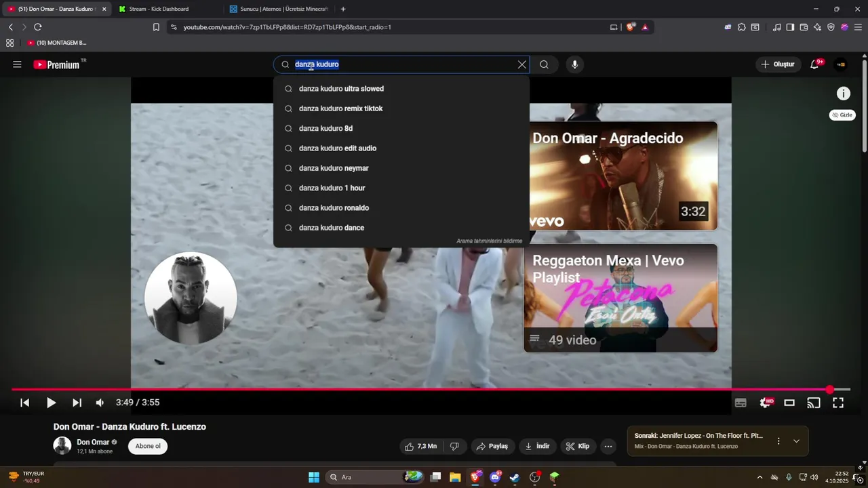Show video info card icon
The width and height of the screenshot is (868, 488).
click(x=843, y=94)
